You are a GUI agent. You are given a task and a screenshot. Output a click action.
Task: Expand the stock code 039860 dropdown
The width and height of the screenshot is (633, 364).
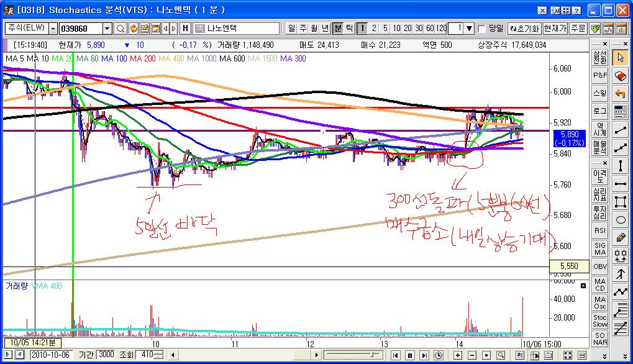coord(107,29)
